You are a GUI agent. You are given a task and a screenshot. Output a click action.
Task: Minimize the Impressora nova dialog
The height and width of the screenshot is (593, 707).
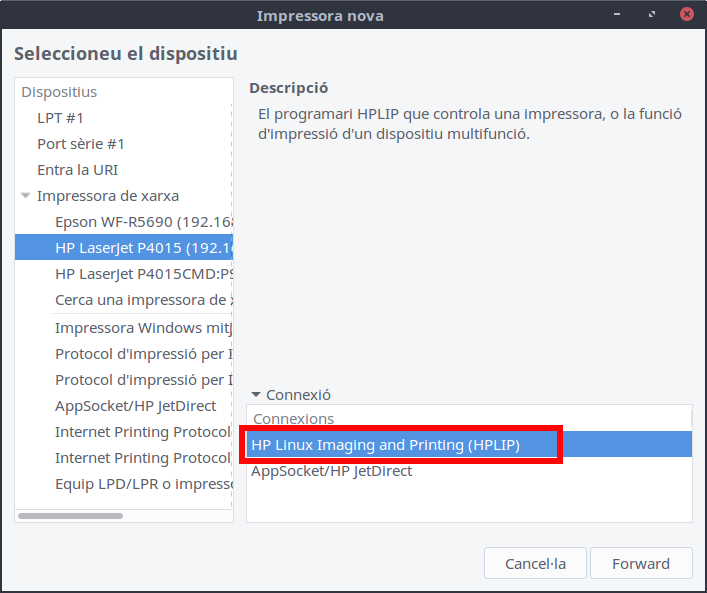click(622, 15)
